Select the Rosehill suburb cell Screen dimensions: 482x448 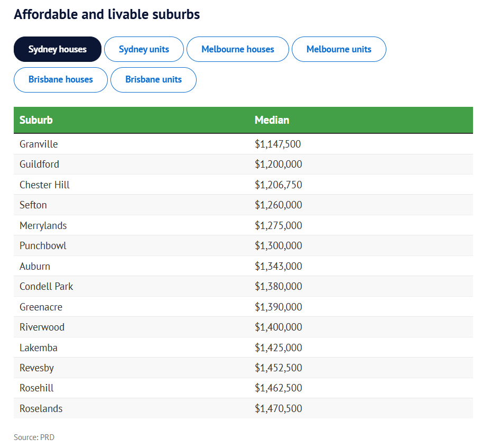[36, 388]
